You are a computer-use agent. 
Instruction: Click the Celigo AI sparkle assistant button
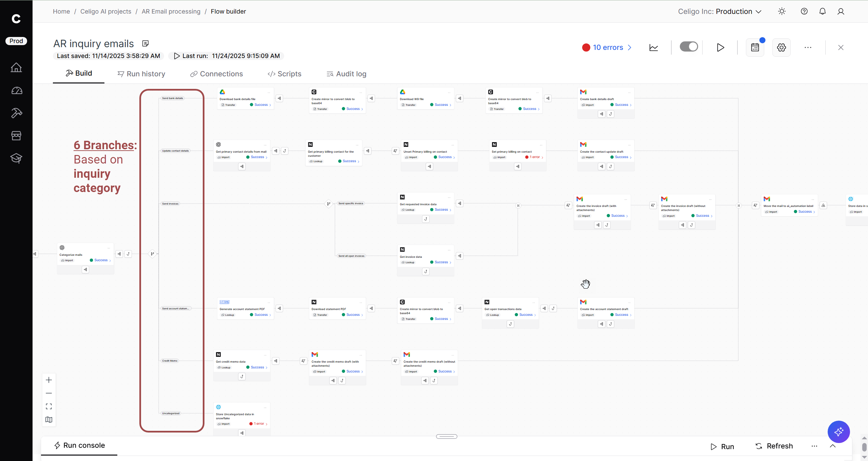[x=839, y=432]
